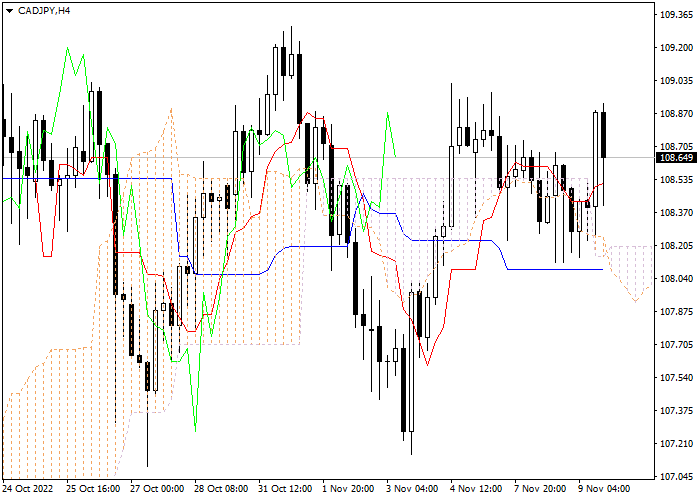Click the 107.540 price axis label
The height and width of the screenshot is (500, 700).
676,378
